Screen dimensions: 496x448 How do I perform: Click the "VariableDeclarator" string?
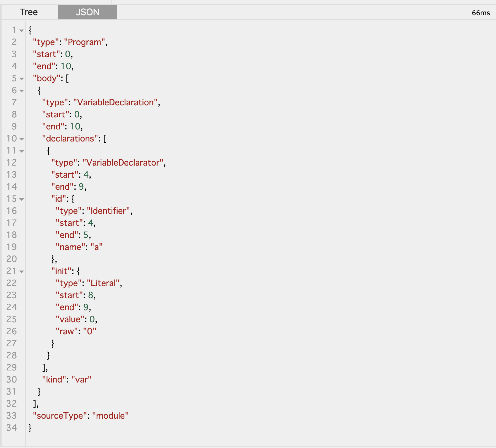point(123,163)
